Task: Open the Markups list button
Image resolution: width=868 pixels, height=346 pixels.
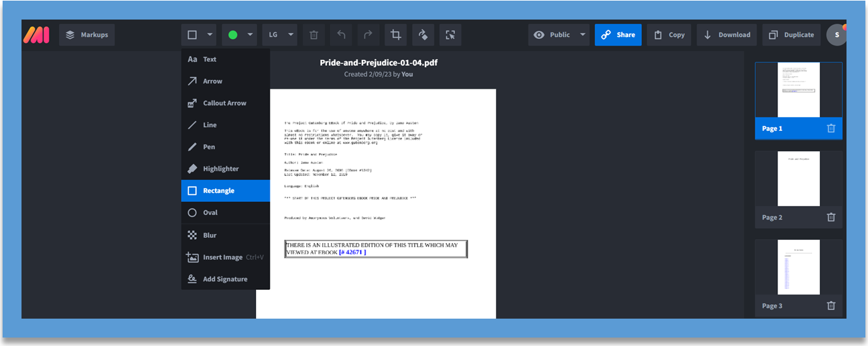Action: coord(87,35)
